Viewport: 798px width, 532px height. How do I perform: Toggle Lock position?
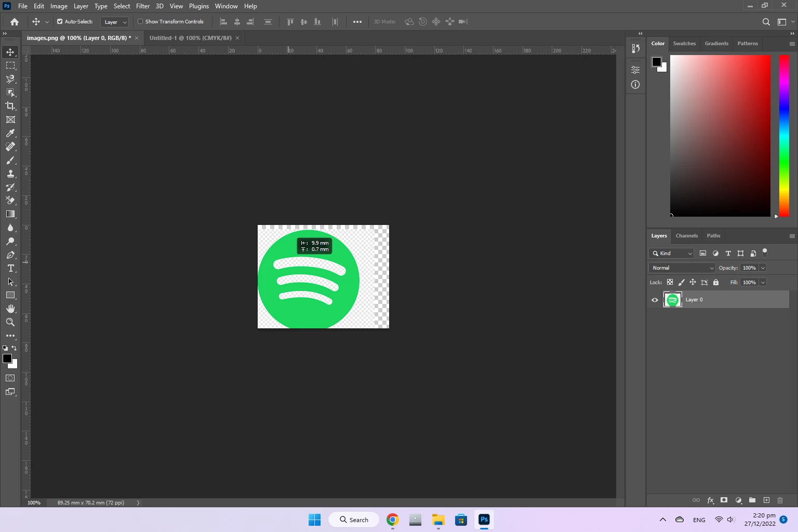point(693,282)
